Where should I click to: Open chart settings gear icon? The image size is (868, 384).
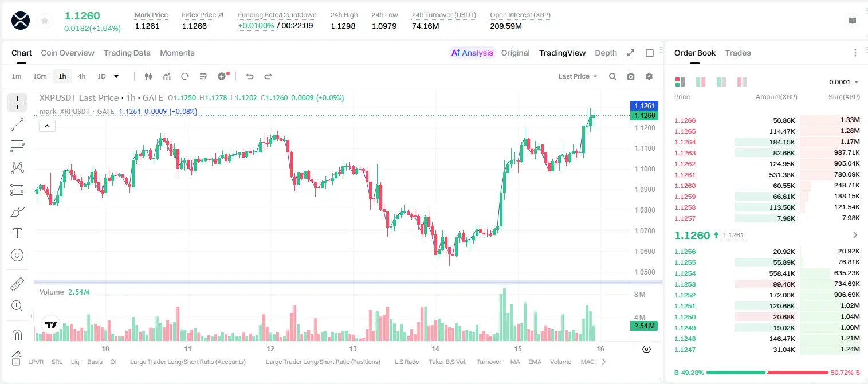(x=649, y=76)
